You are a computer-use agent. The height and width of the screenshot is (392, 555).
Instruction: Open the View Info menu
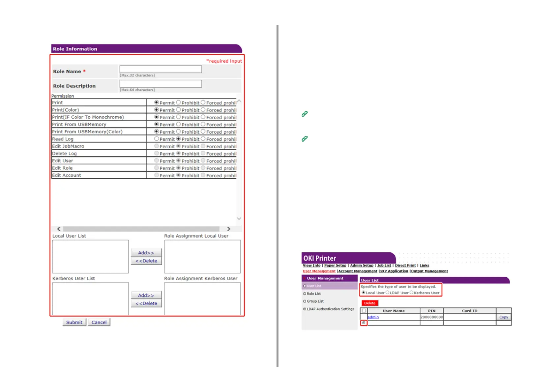coord(311,266)
